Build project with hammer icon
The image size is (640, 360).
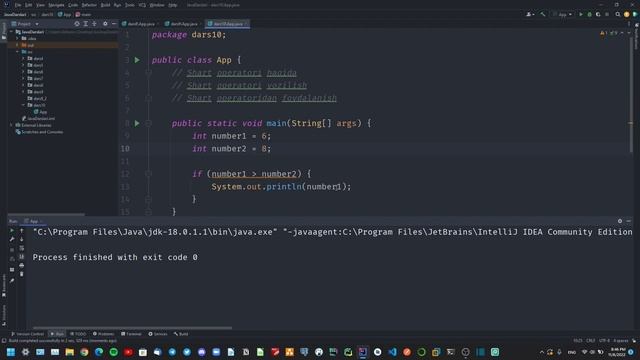[543, 14]
